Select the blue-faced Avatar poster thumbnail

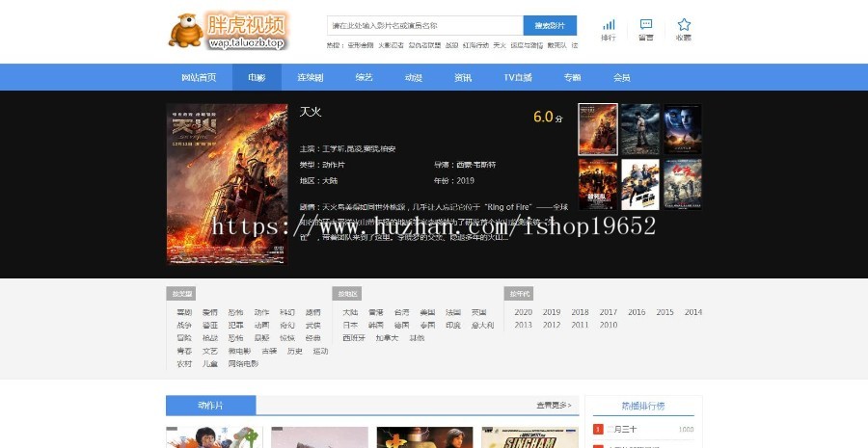pos(683,129)
